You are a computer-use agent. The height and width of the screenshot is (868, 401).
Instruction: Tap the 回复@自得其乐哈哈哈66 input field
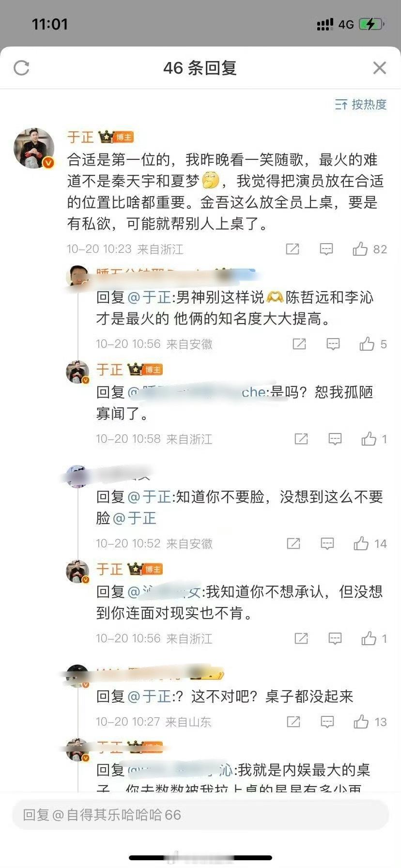coord(200,815)
